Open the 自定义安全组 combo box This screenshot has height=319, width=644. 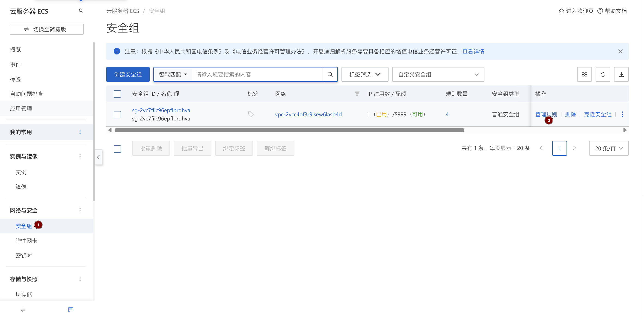coord(438,74)
